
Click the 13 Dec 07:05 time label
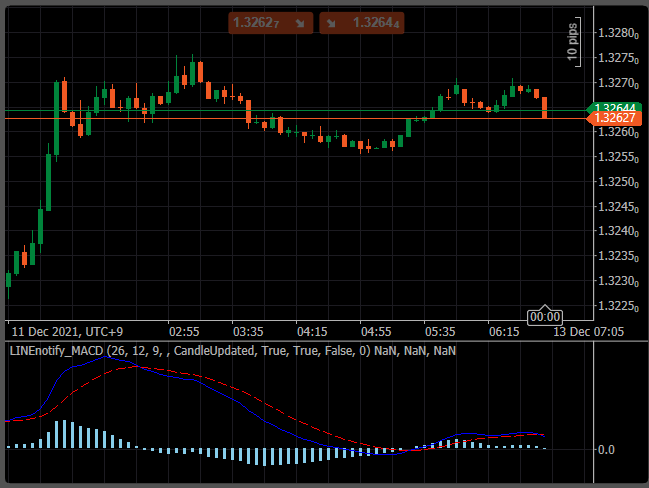[589, 332]
